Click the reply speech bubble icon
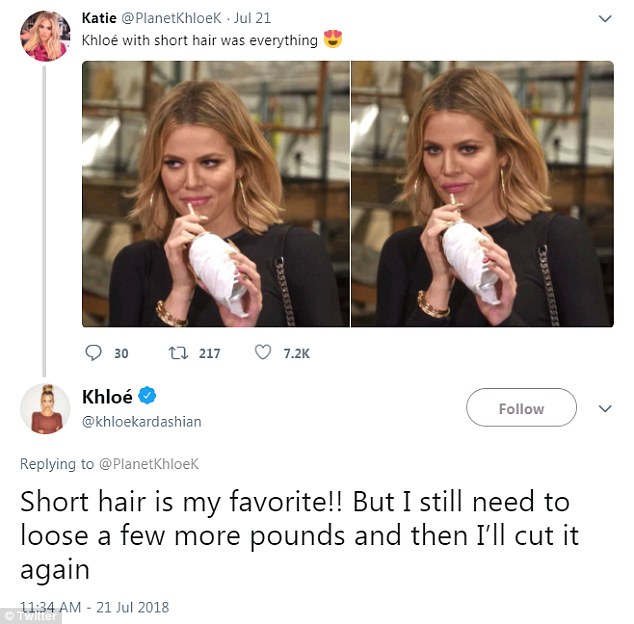634x624 pixels. coord(93,353)
